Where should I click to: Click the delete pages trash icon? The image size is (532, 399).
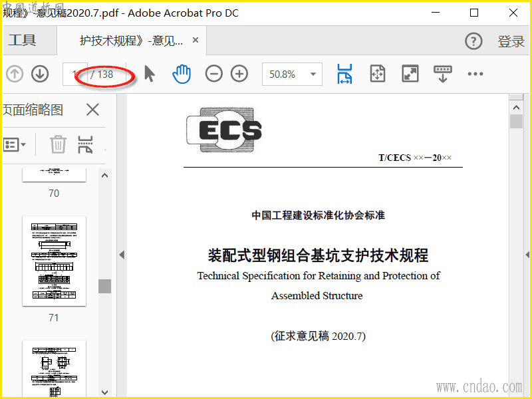point(58,144)
